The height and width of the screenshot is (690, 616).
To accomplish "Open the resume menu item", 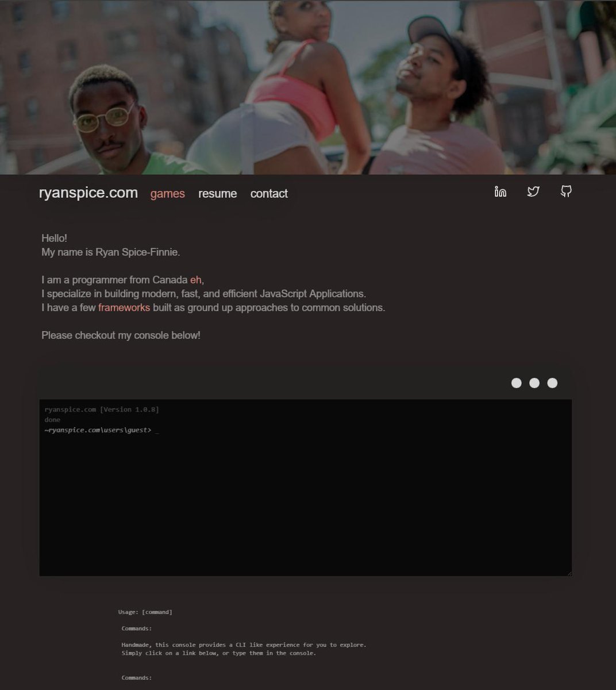I will [218, 194].
